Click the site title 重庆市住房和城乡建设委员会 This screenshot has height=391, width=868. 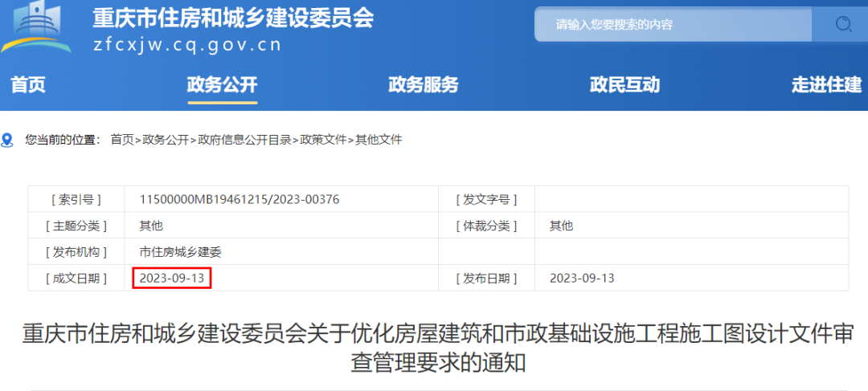coord(233,18)
